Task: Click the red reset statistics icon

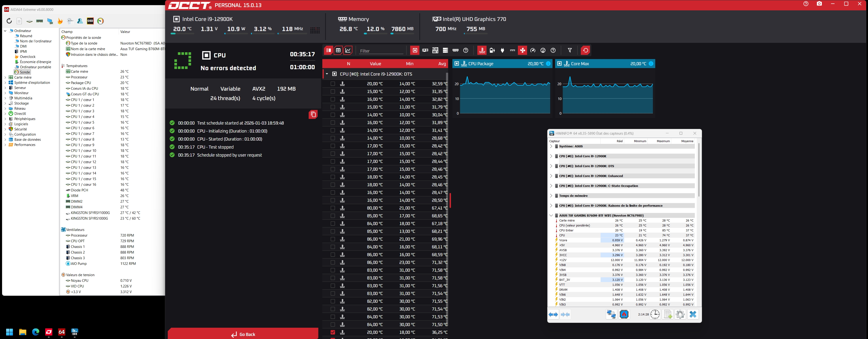Action: point(586,50)
